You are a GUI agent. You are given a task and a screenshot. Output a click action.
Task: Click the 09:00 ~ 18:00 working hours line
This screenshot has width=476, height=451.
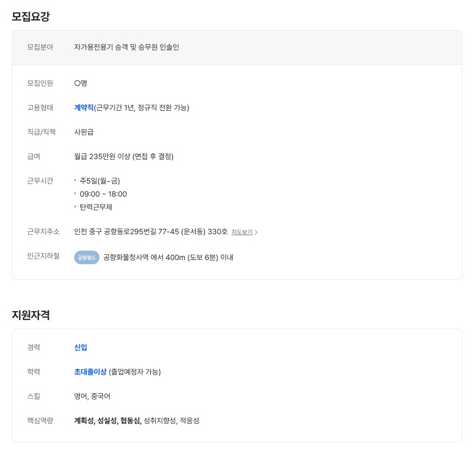pos(103,194)
